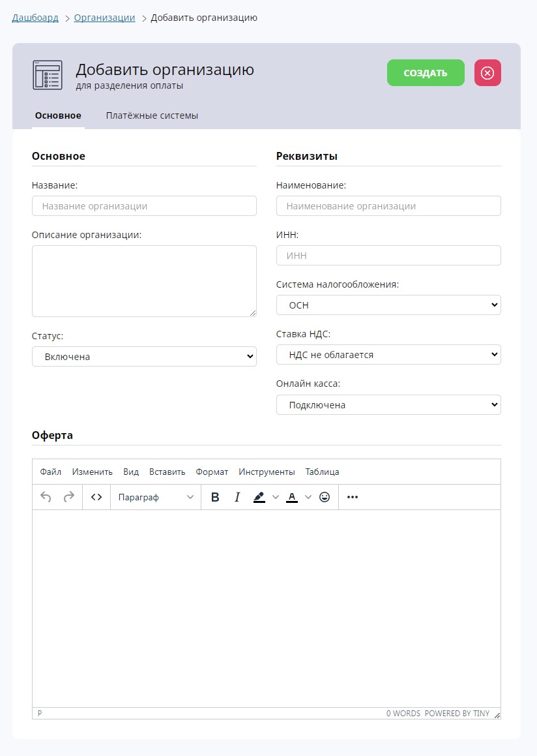Go to Организации breadcrumb link
Viewport: 537px width, 756px height.
(x=104, y=18)
